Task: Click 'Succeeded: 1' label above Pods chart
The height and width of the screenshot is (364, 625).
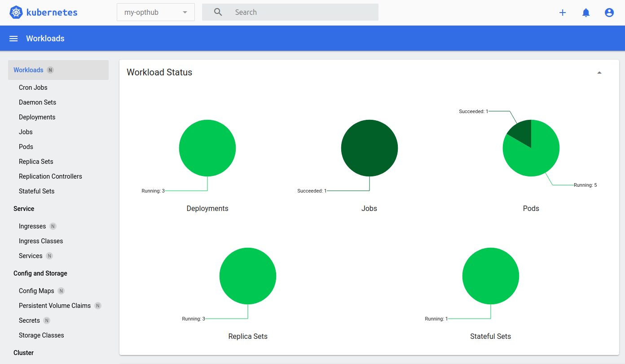Action: click(473, 111)
